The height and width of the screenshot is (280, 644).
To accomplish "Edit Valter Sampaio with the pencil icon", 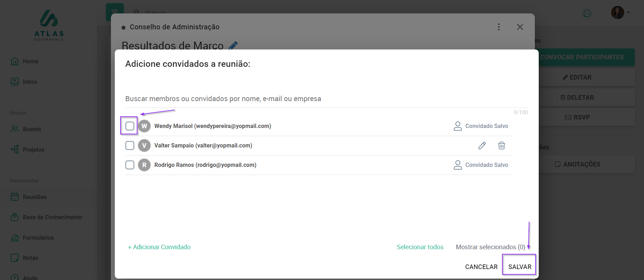I will pyautogui.click(x=482, y=146).
